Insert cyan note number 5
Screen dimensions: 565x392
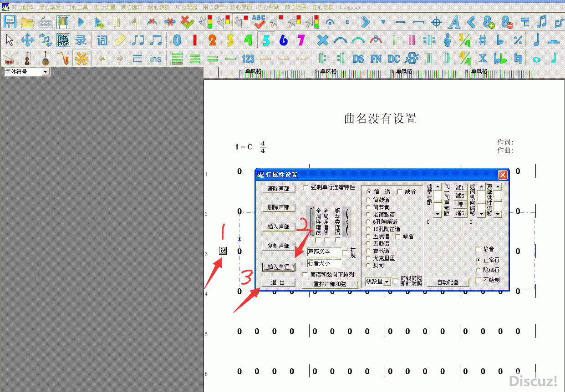pos(265,40)
